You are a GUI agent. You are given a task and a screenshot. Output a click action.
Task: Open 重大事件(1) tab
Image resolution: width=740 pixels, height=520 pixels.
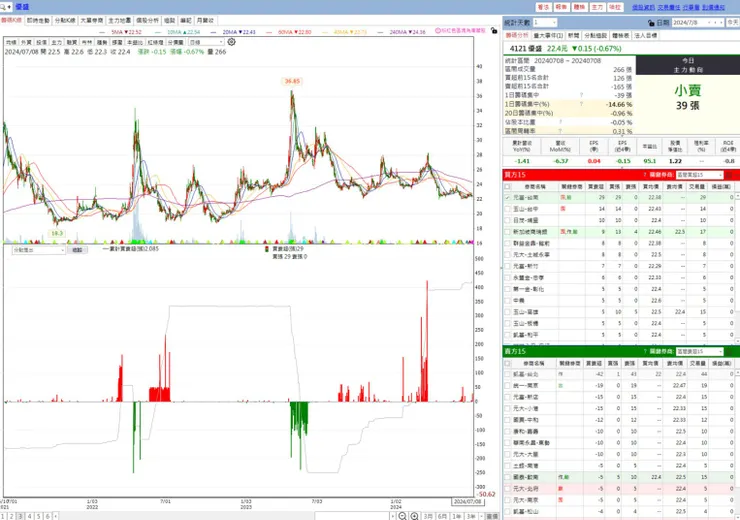click(x=548, y=35)
